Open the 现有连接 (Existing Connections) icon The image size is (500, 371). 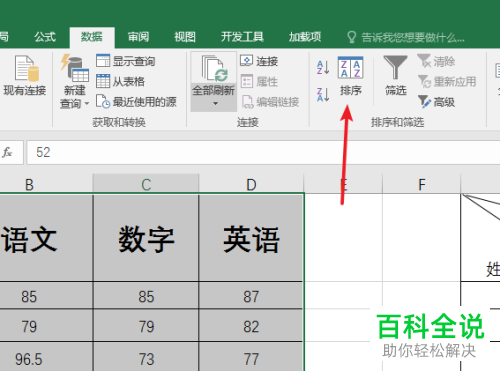(26, 75)
